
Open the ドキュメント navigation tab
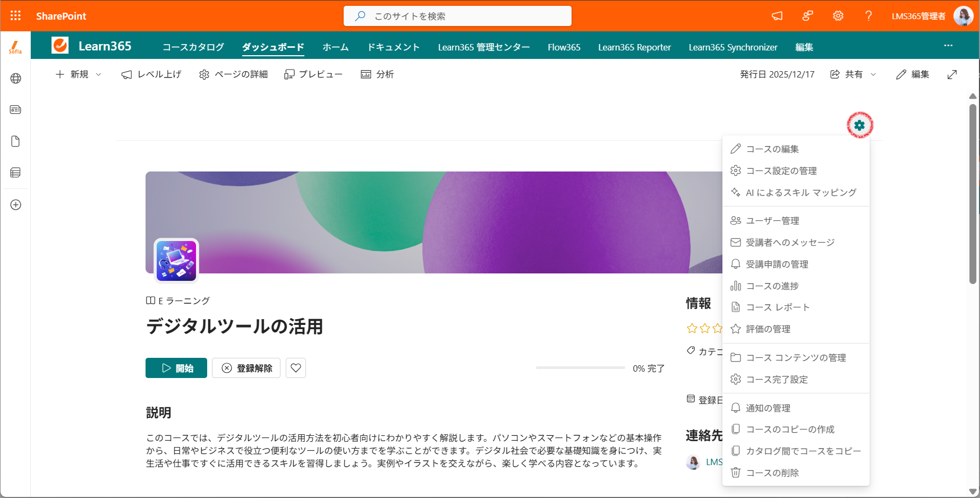394,47
